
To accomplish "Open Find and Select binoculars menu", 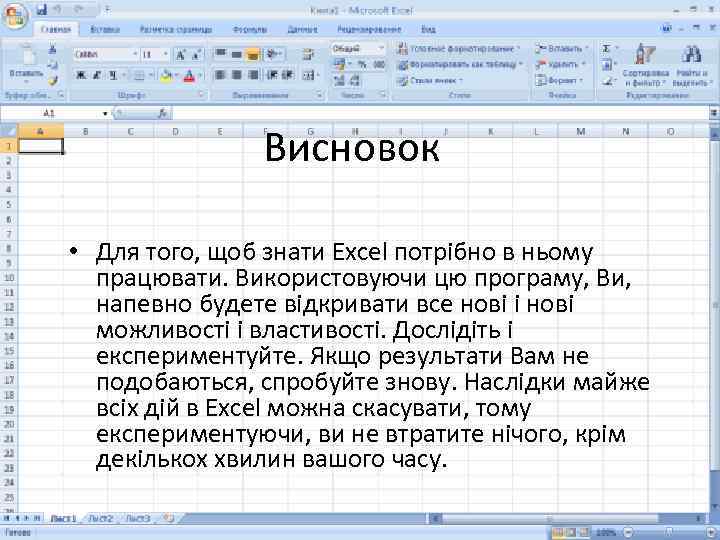I will pos(691,65).
